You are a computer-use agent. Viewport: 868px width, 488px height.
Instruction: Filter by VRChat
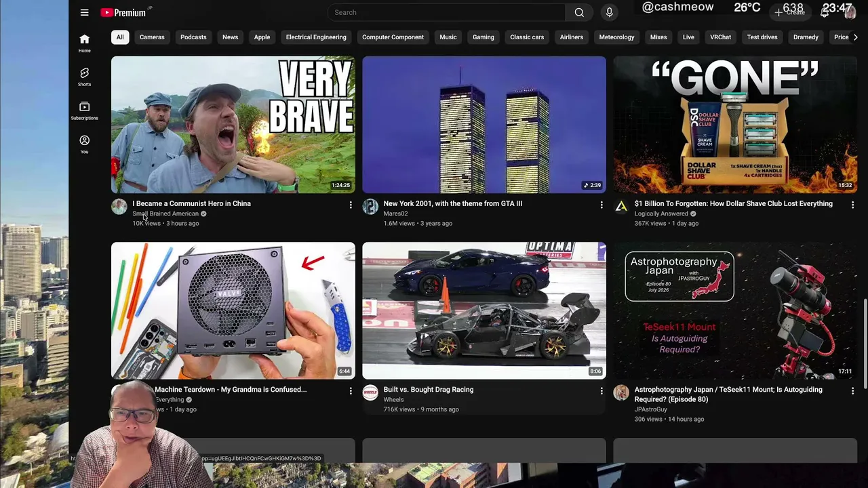pos(720,37)
